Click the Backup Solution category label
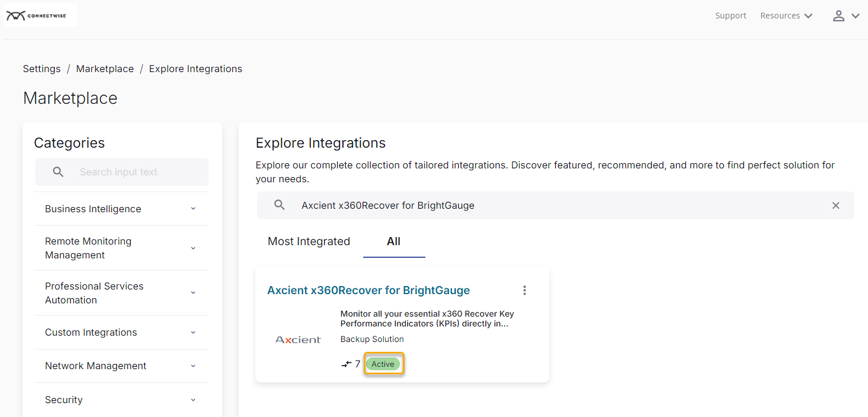The height and width of the screenshot is (417, 868). (x=372, y=339)
